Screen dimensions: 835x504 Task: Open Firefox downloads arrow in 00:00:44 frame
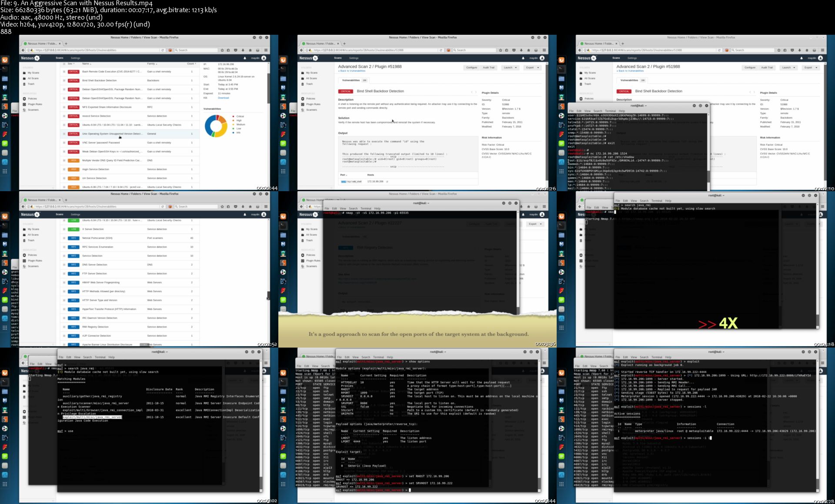click(243, 50)
